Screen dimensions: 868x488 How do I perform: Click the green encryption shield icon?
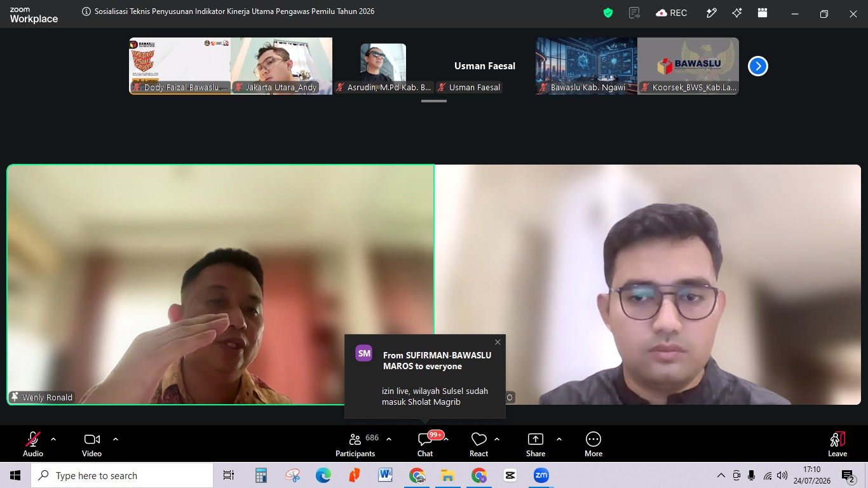click(608, 13)
